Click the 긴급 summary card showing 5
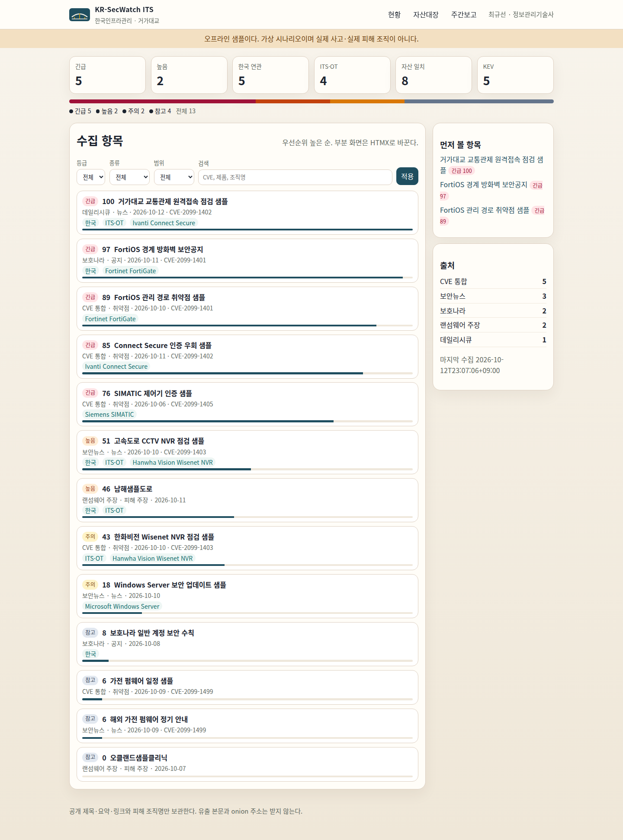Image resolution: width=623 pixels, height=840 pixels. (107, 75)
